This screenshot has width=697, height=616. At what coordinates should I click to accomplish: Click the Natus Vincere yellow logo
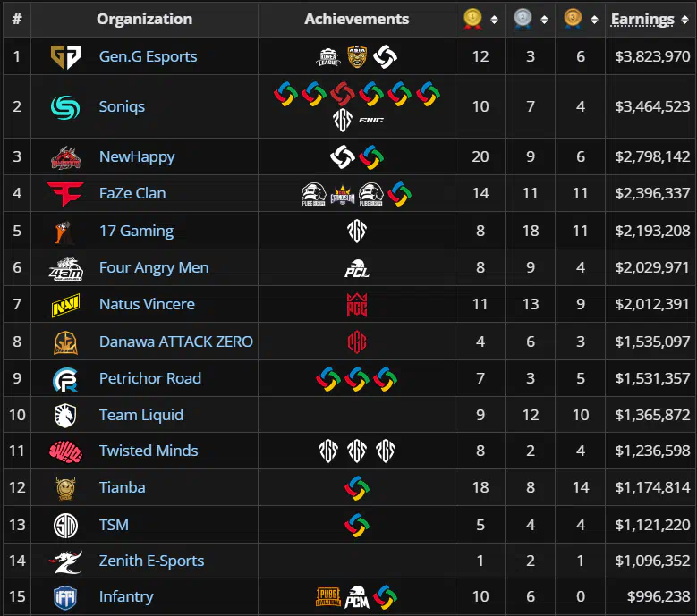(x=65, y=305)
